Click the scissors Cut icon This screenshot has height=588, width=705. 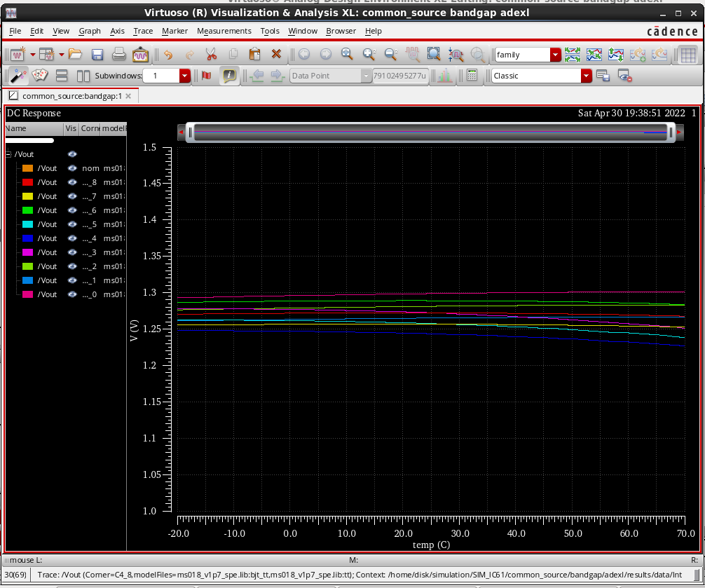(211, 55)
